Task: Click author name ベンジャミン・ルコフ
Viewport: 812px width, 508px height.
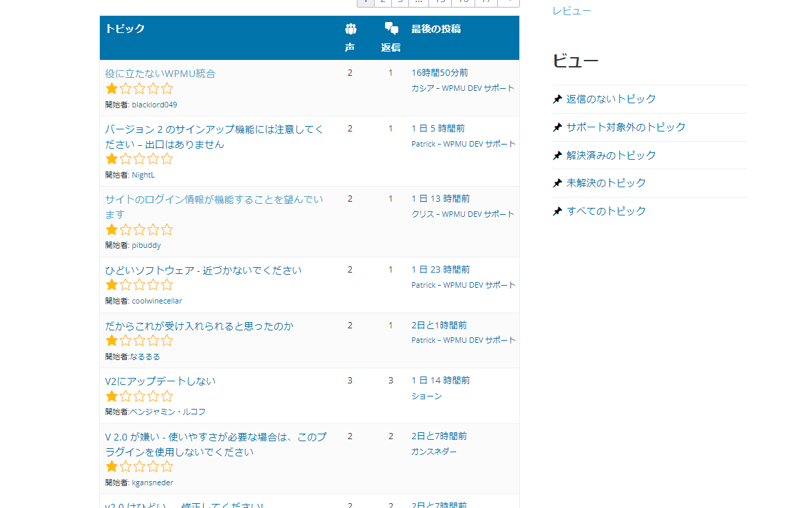Action: pyautogui.click(x=168, y=412)
